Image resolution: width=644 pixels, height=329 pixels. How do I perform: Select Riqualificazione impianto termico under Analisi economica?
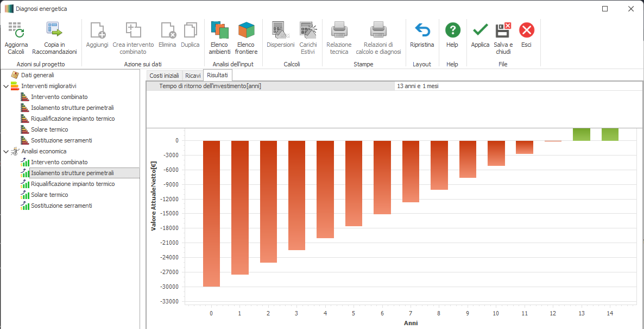click(73, 184)
